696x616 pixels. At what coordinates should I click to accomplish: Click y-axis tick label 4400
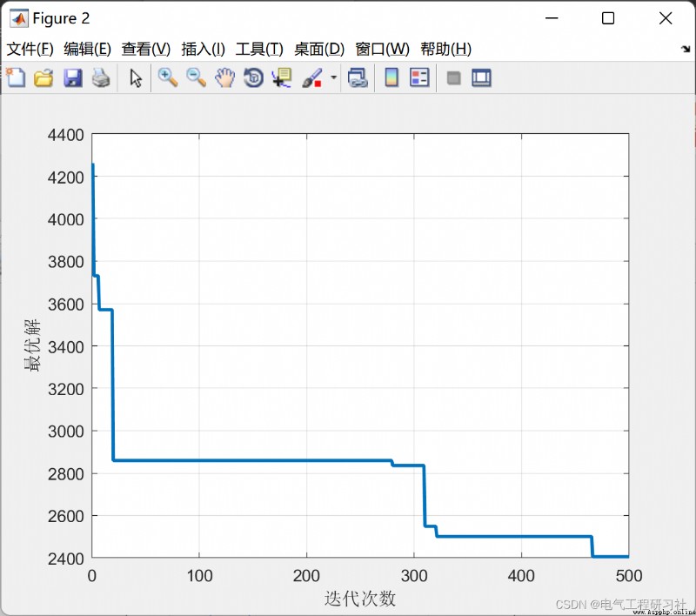coord(66,135)
